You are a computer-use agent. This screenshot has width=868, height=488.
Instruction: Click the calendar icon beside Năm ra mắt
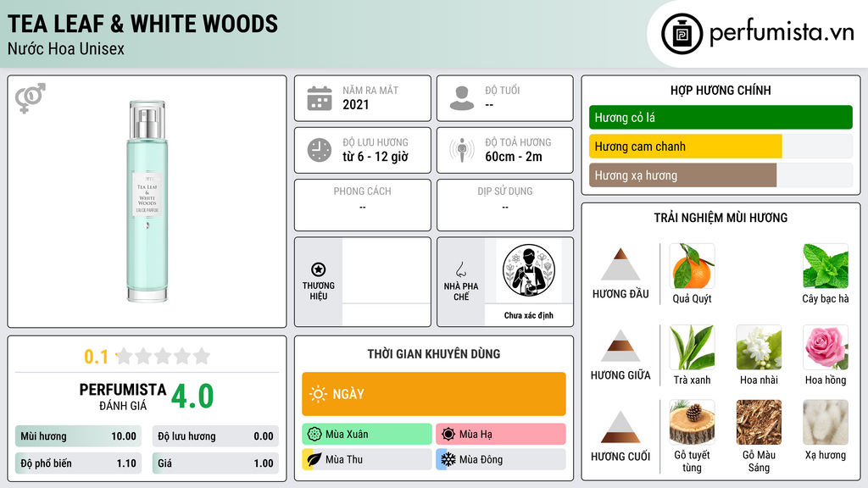click(320, 98)
